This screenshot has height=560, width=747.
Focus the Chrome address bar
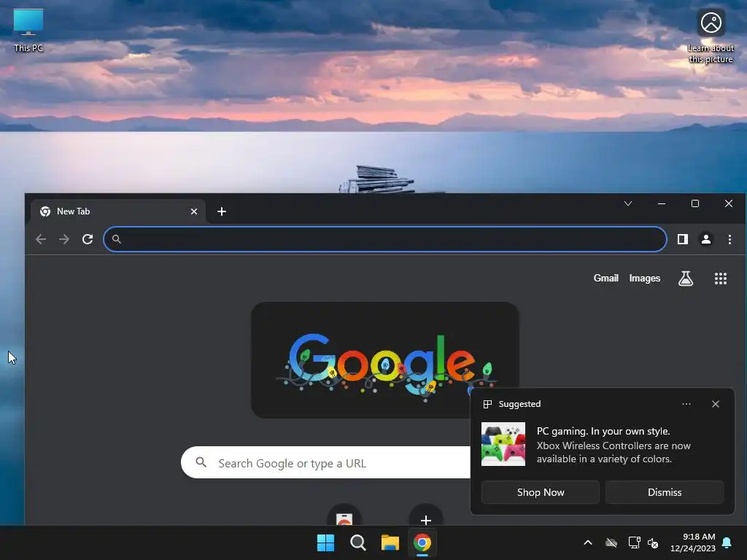tap(385, 239)
